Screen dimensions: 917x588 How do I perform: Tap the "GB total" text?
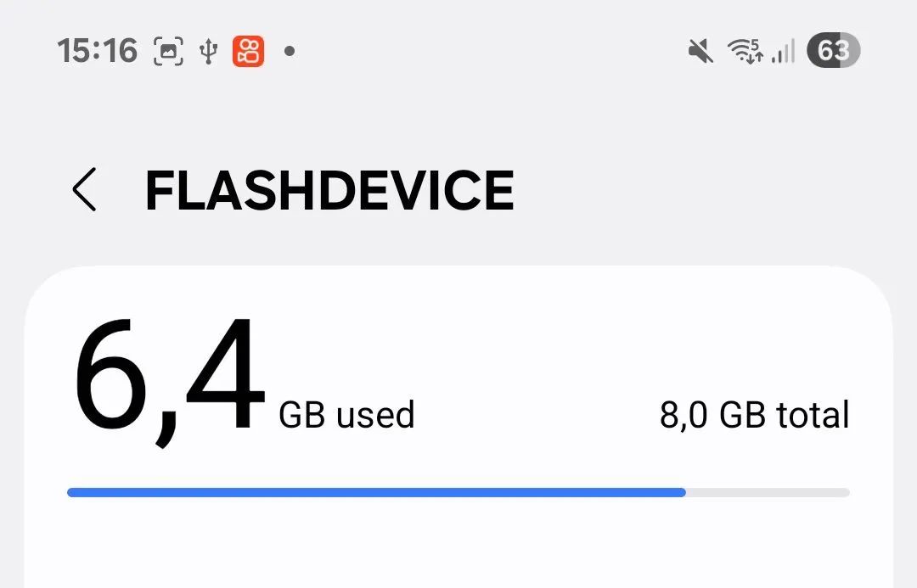tap(785, 415)
